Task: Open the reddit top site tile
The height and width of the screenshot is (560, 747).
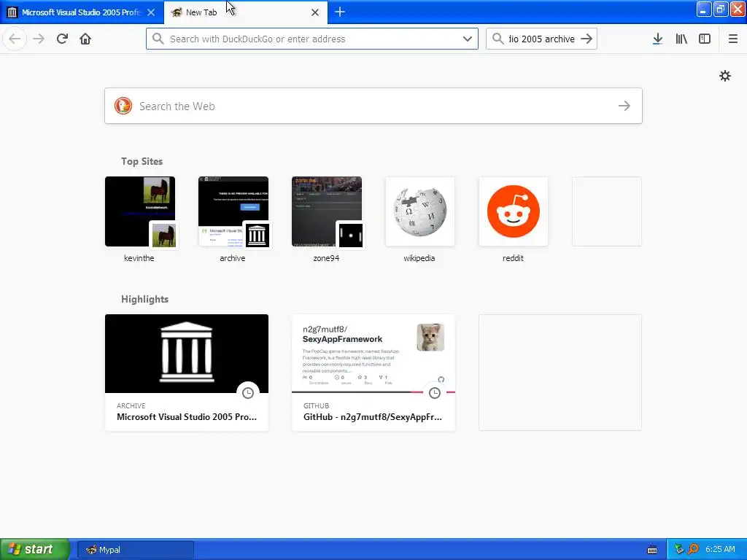Action: click(x=514, y=212)
